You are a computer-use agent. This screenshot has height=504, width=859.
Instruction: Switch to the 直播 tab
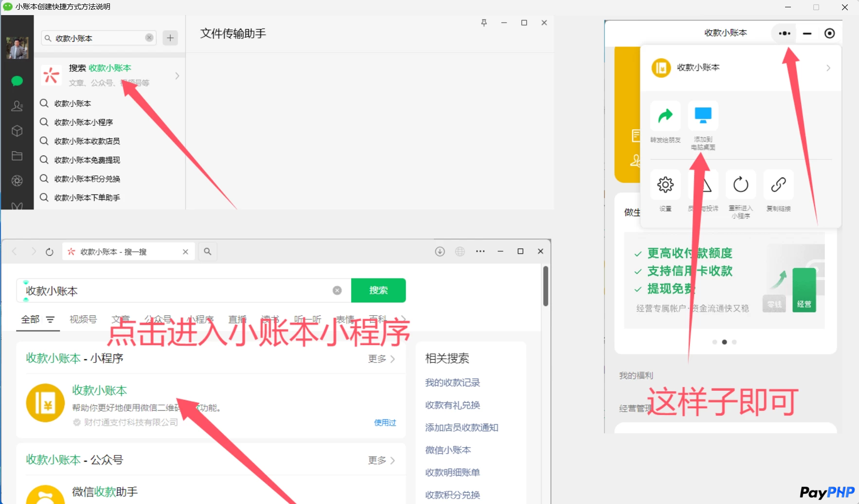pos(238,319)
